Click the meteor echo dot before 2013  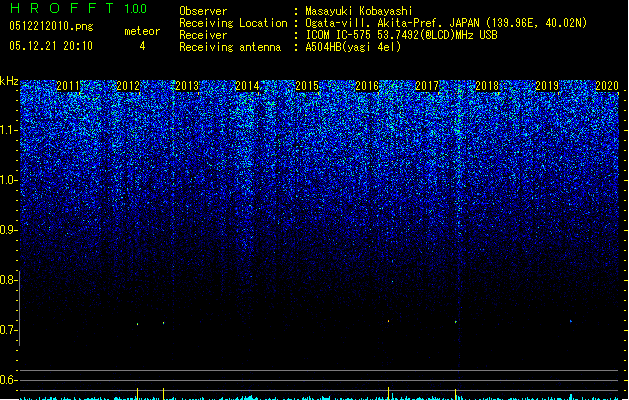pyautogui.click(x=164, y=323)
